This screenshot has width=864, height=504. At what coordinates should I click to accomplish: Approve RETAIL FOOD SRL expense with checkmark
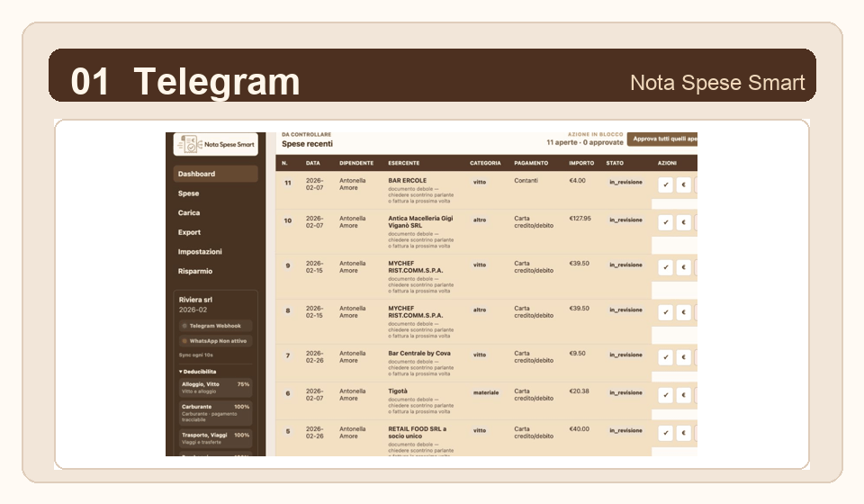(666, 433)
